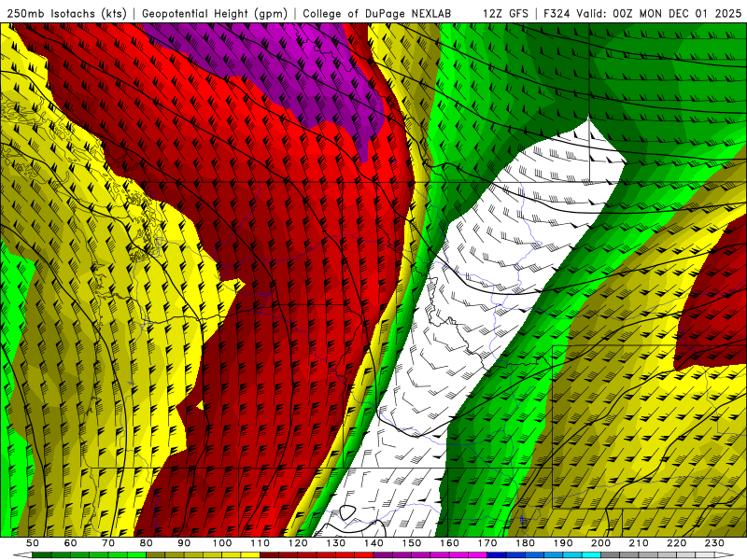Click the "12Z GFS" model run label
Image resolution: width=747 pixels, height=560 pixels.
pyautogui.click(x=505, y=13)
